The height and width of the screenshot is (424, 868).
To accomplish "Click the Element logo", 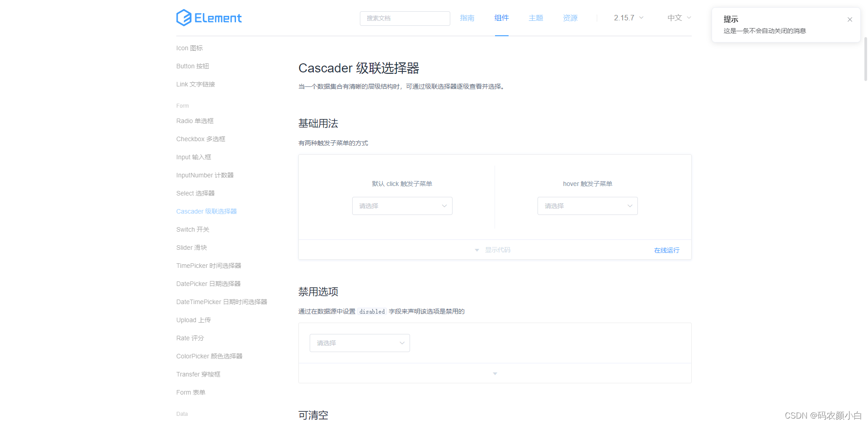I will click(x=208, y=18).
